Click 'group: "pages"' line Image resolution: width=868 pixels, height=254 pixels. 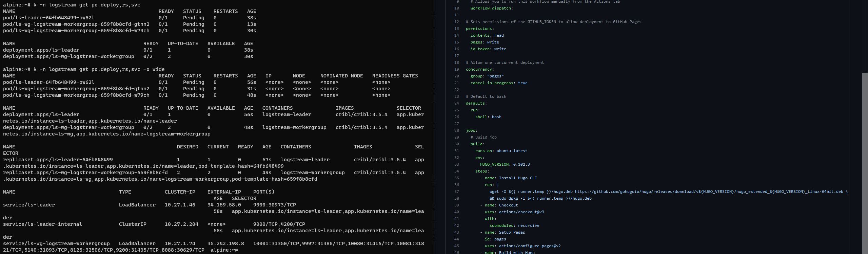487,76
